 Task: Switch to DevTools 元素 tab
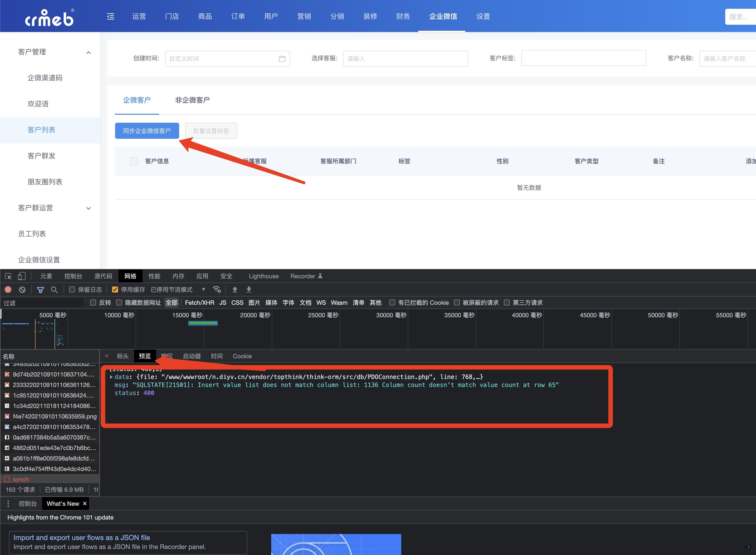[x=46, y=276]
